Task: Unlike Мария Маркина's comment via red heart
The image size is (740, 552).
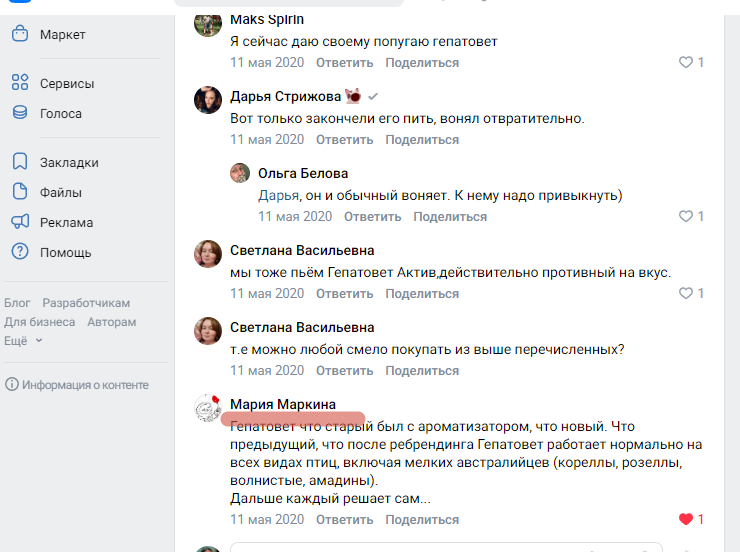Action: [x=686, y=519]
